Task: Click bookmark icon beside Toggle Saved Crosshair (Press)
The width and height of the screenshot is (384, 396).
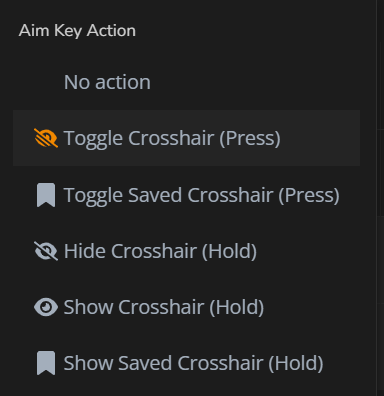Action: point(46,195)
